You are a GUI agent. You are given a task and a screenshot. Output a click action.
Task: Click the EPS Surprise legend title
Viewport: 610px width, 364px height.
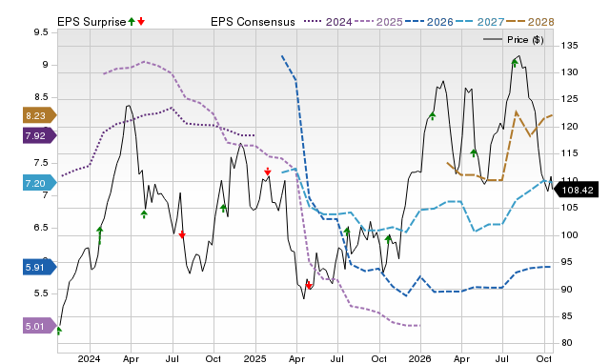[91, 22]
